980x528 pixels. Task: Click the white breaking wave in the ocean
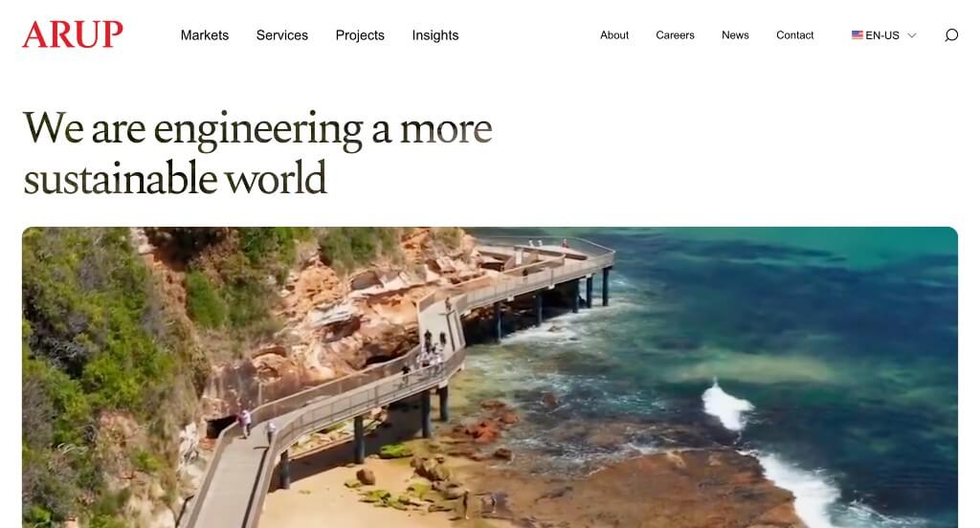726,405
